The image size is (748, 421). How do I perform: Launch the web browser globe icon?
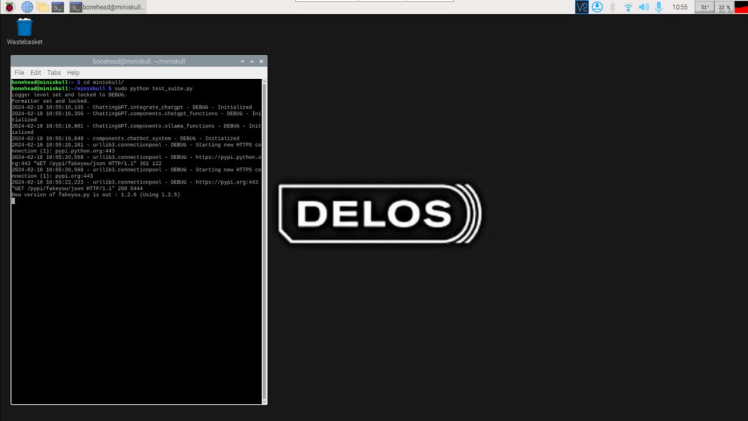pyautogui.click(x=27, y=7)
